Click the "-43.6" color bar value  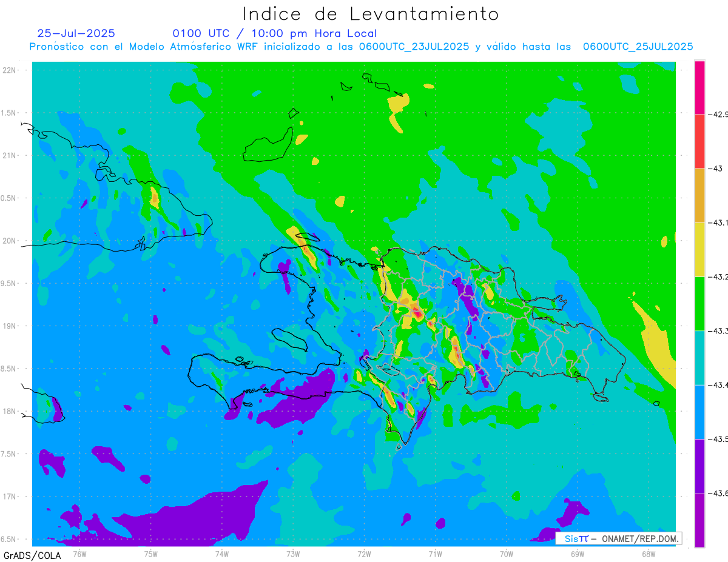pyautogui.click(x=718, y=493)
